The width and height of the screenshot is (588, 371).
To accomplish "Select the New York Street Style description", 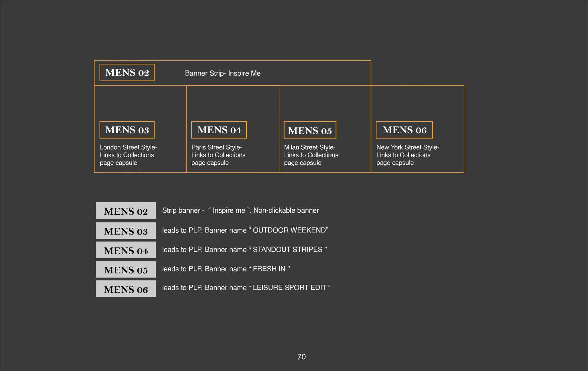I will (408, 155).
